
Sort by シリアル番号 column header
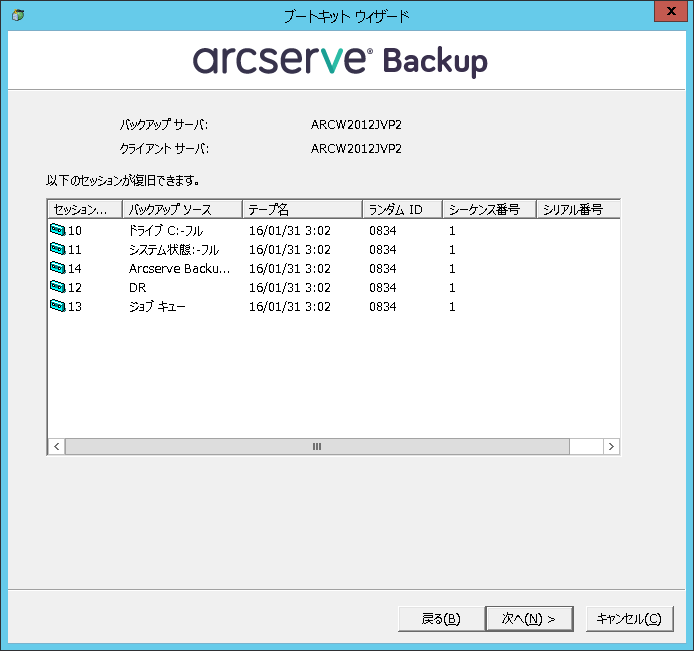(x=578, y=209)
